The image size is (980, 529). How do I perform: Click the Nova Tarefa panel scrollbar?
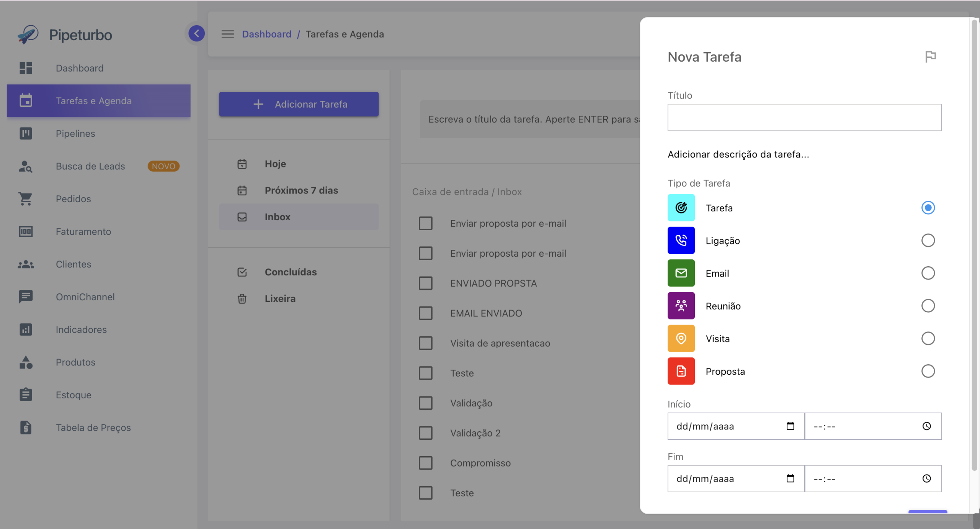click(x=975, y=245)
